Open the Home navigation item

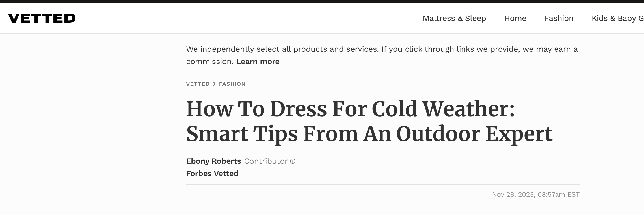coord(515,18)
